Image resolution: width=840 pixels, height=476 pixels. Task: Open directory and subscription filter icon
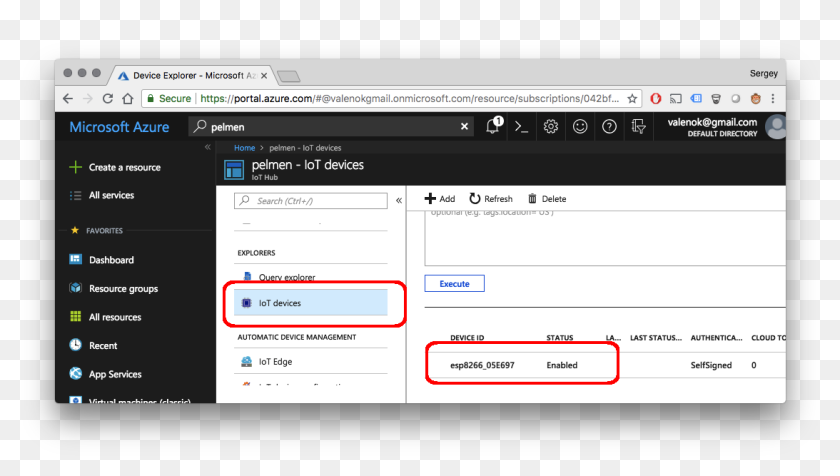pos(638,126)
